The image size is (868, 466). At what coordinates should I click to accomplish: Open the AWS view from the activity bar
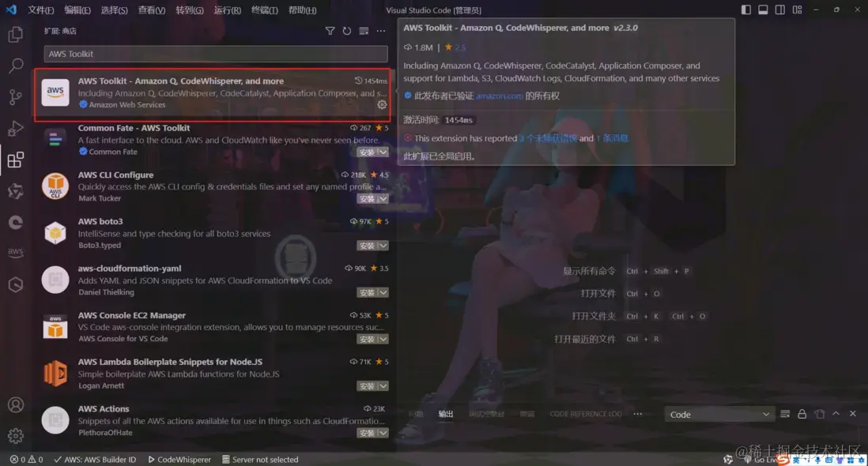[16, 251]
